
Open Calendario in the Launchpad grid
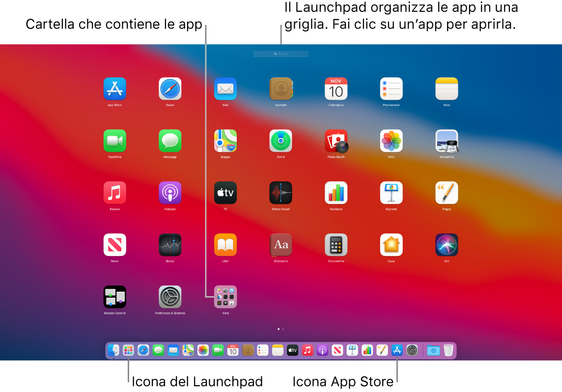coord(336,88)
